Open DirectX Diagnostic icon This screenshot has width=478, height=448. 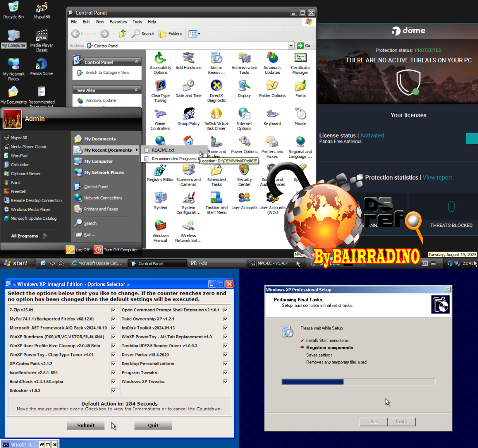pyautogui.click(x=216, y=91)
